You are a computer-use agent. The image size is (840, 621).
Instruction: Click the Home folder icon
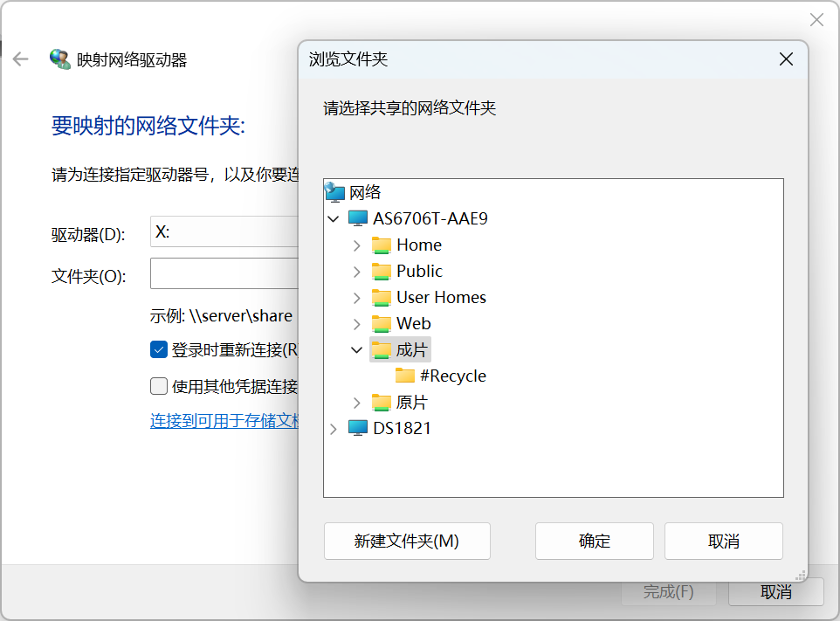tap(381, 245)
